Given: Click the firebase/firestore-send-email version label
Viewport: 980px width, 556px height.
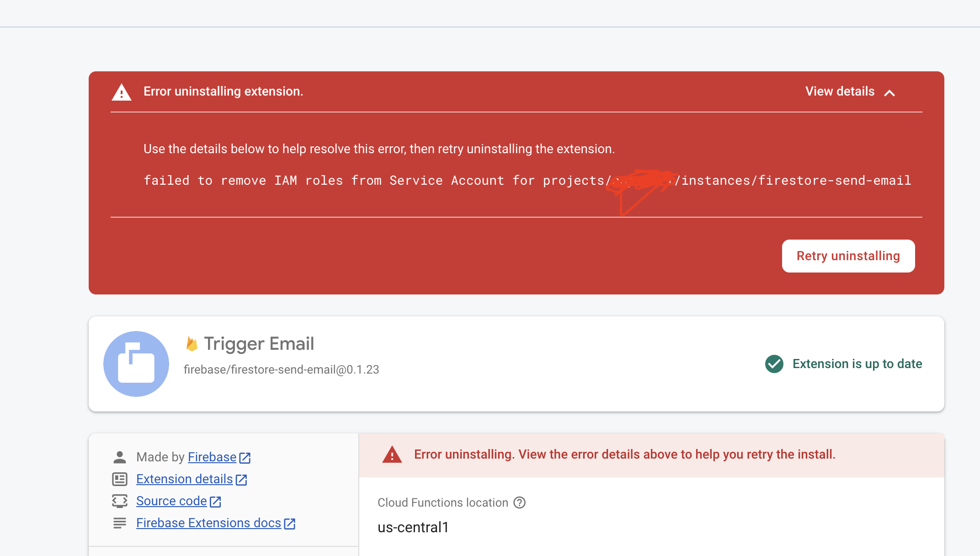Looking at the screenshot, I should [x=282, y=369].
